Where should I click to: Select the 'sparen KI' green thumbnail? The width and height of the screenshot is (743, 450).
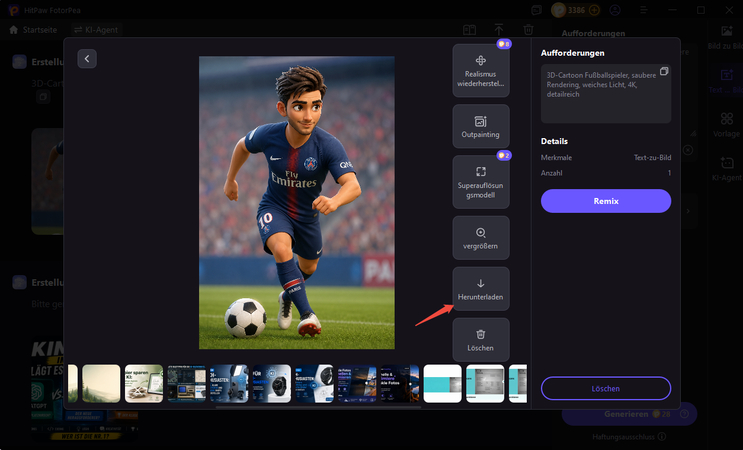(144, 383)
